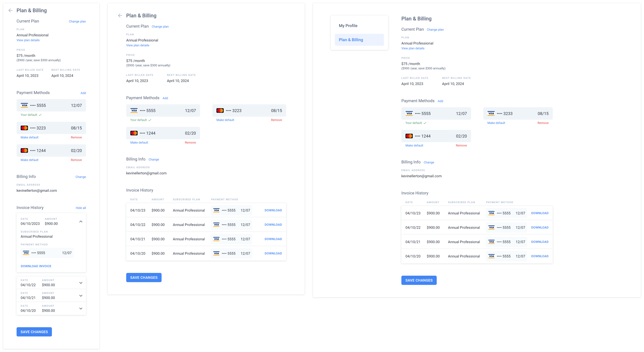Viewport: 644px width, 352px height.
Task: Click DOWNLOAD INVOICE in the mobile invoice card
Action: [x=36, y=266]
